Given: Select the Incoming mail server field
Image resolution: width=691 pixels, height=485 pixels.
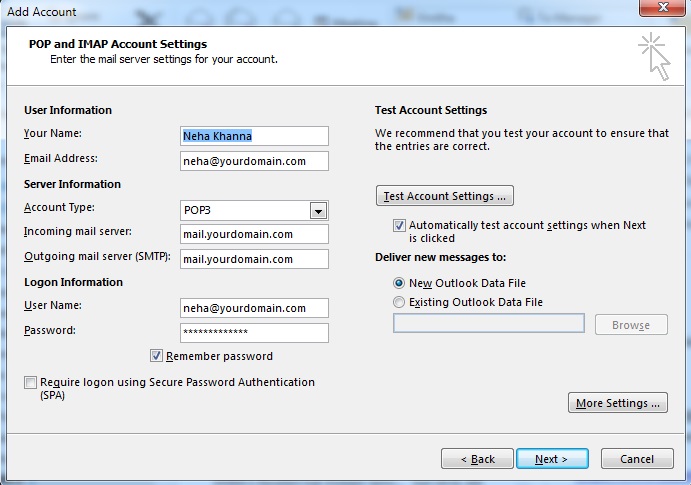Looking at the screenshot, I should coord(254,234).
